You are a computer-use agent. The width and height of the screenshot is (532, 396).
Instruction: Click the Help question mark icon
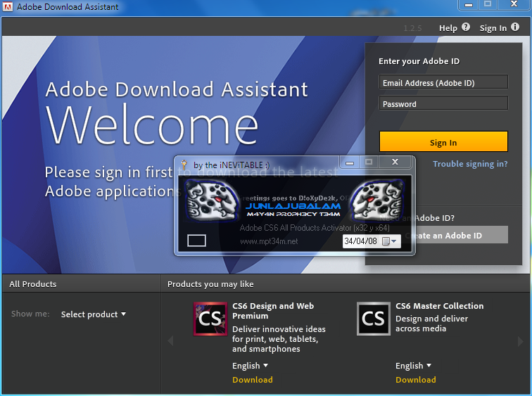(x=465, y=28)
